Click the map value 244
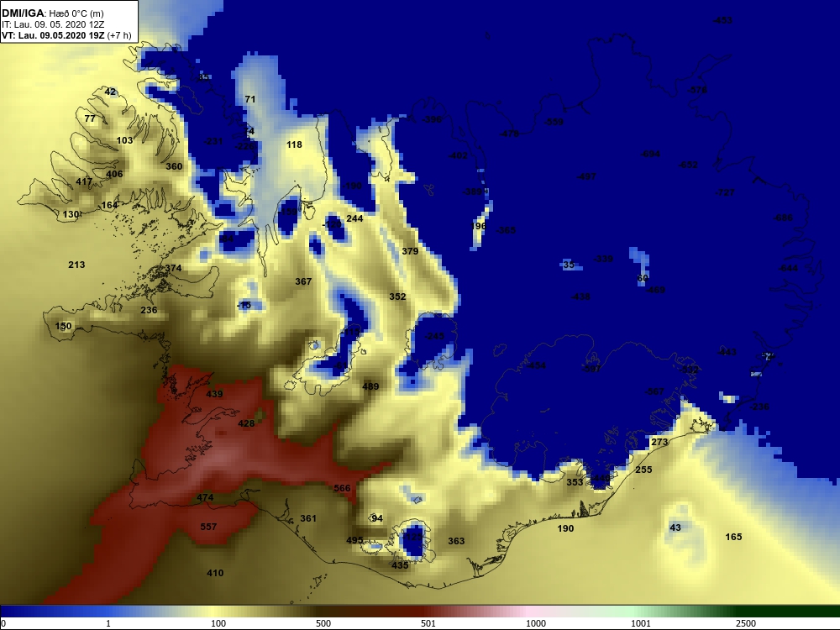 [354, 218]
